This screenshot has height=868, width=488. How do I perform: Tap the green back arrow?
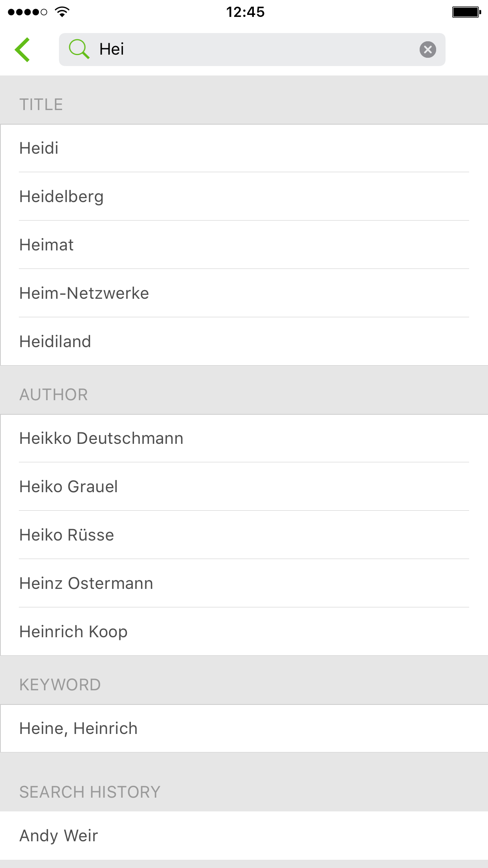coord(22,50)
